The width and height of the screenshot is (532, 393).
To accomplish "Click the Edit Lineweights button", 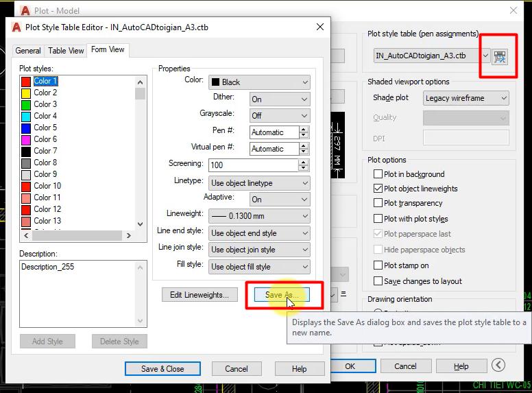I will [x=199, y=295].
